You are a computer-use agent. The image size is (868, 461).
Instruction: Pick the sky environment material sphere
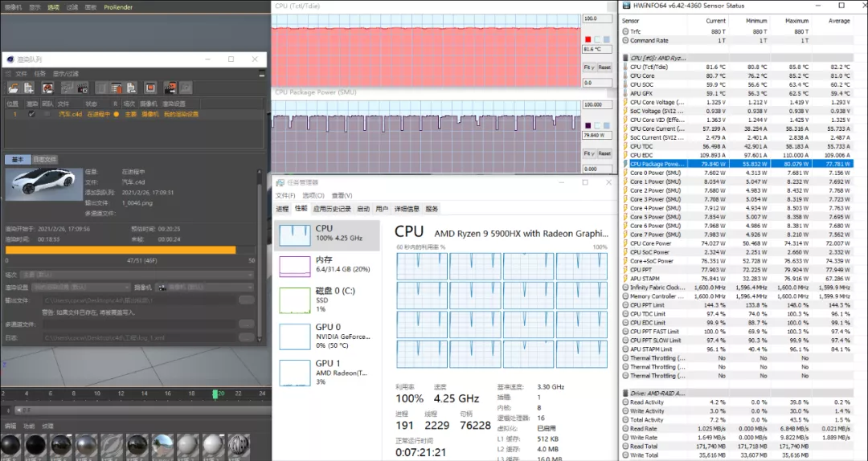(162, 445)
